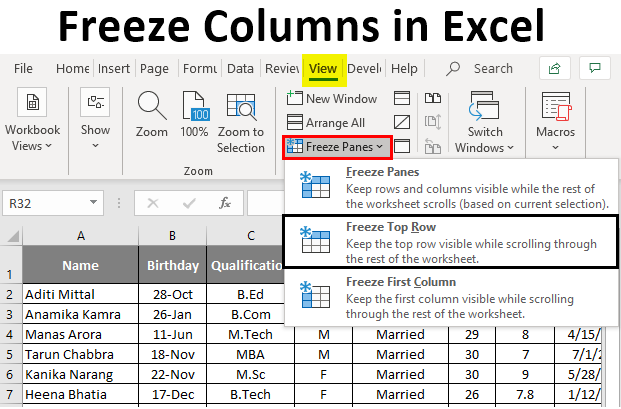
Task: Click the Search box in ribbon
Action: pyautogui.click(x=492, y=69)
